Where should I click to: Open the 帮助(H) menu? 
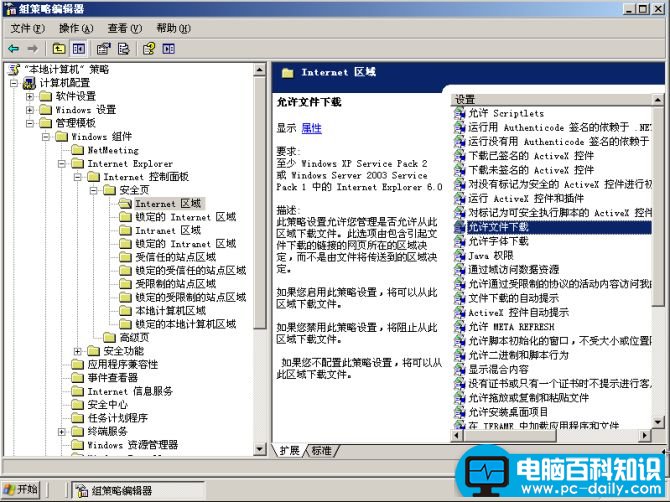pos(173,28)
